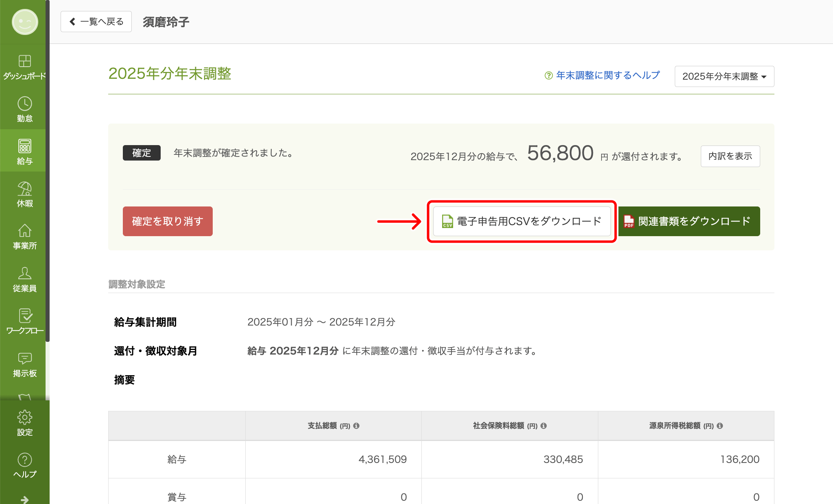
Task: Click 確定を取り消す red button
Action: tap(168, 221)
